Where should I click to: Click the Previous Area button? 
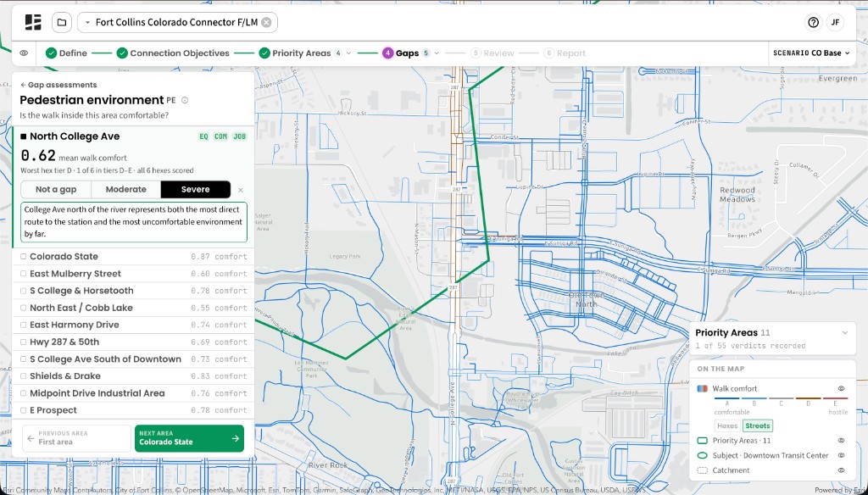click(x=76, y=438)
